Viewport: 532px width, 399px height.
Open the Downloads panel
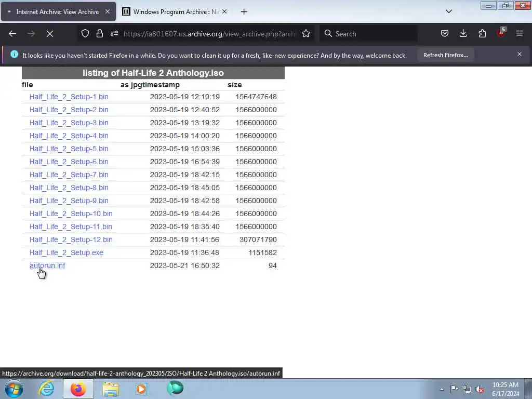(463, 34)
